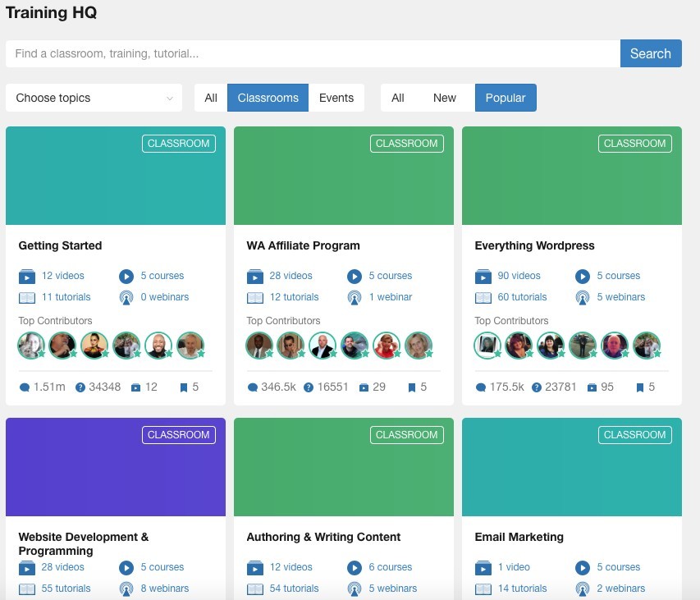Image resolution: width=700 pixels, height=600 pixels.
Task: Click the CLASSROOM badge on Email Marketing card
Action: [x=635, y=435]
